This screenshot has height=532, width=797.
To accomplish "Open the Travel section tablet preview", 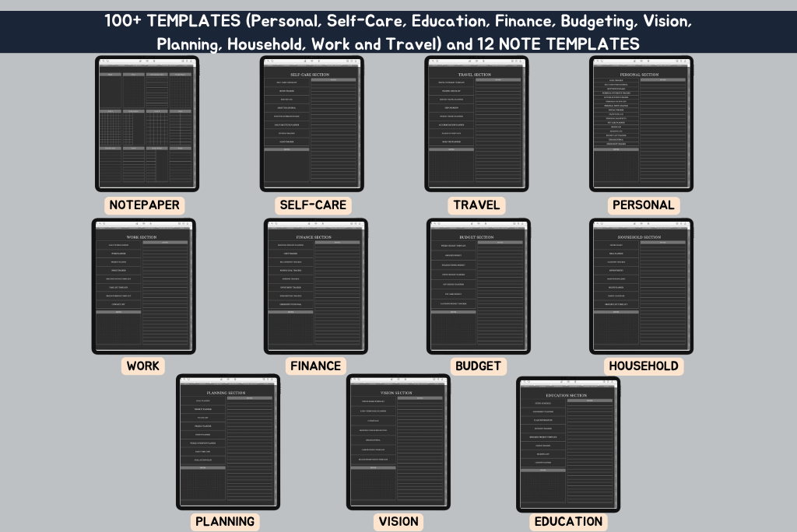I will point(476,124).
